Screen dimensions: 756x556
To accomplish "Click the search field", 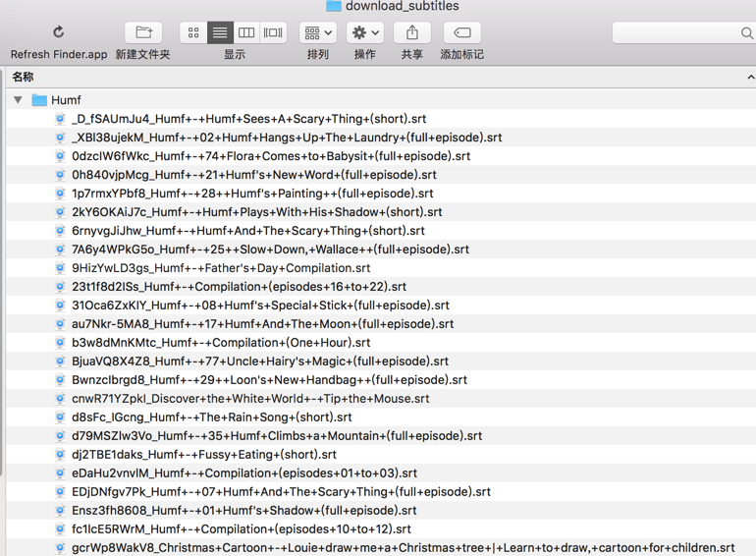I will click(x=683, y=32).
